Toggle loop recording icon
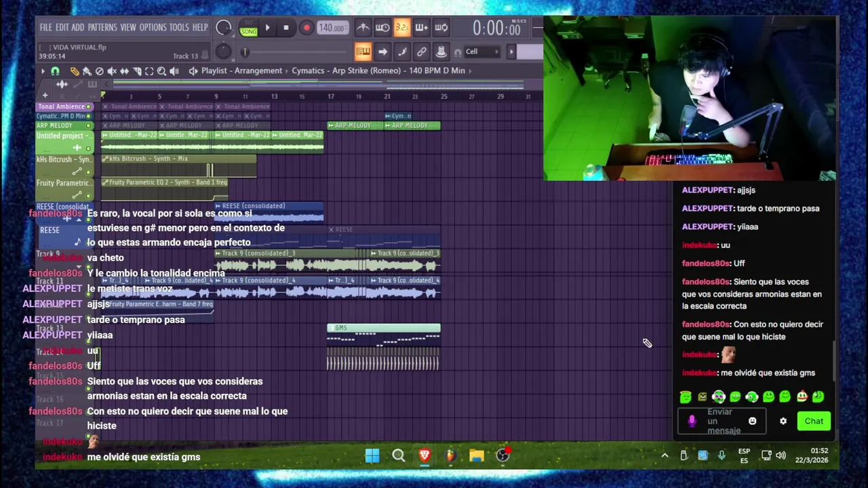This screenshot has height=488, width=868. pos(441,28)
